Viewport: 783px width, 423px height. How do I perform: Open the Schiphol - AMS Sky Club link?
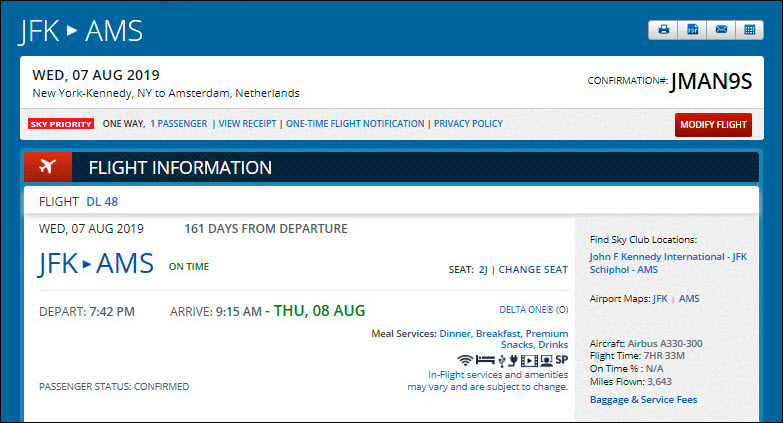point(626,271)
